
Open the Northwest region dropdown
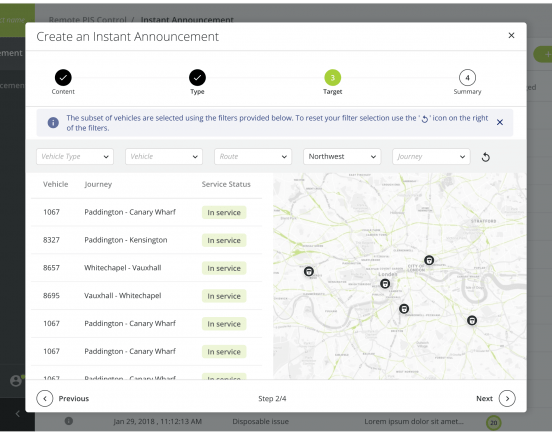pos(342,157)
